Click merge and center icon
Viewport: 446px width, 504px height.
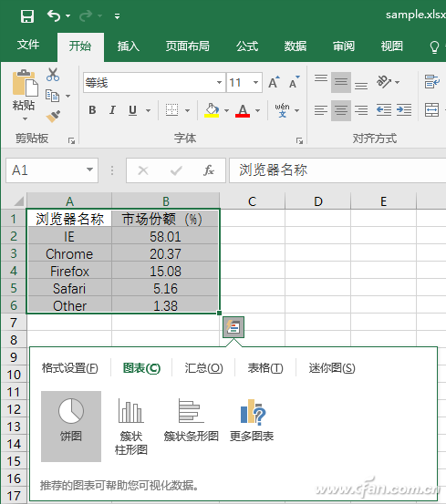point(431,110)
